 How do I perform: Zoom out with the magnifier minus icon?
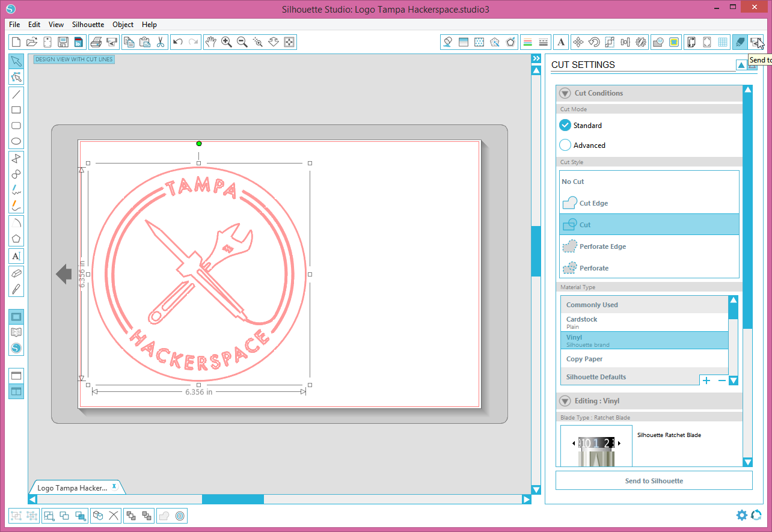[242, 42]
